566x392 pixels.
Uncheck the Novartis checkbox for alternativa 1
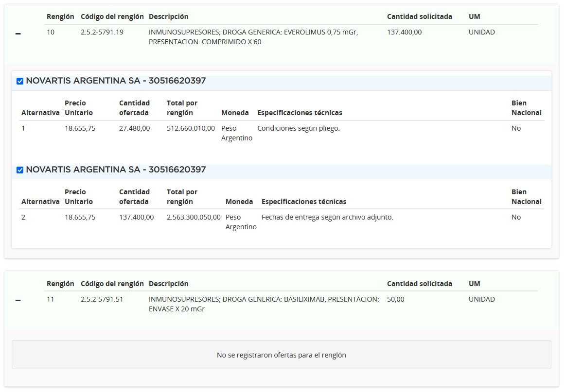(x=20, y=81)
